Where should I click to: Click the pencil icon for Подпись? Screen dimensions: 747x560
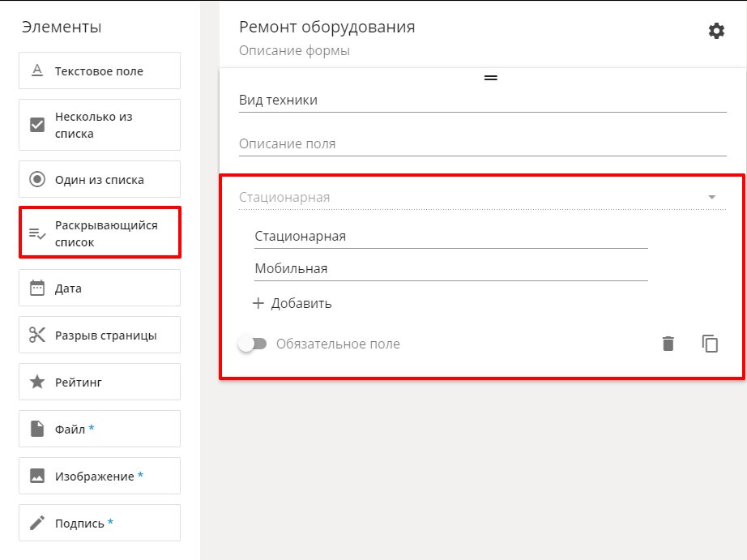tap(37, 523)
